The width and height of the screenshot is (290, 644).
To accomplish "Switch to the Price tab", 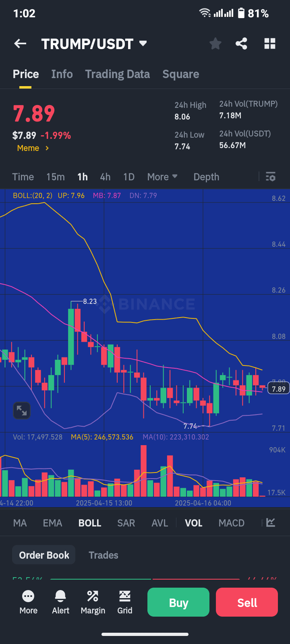I will coord(26,74).
